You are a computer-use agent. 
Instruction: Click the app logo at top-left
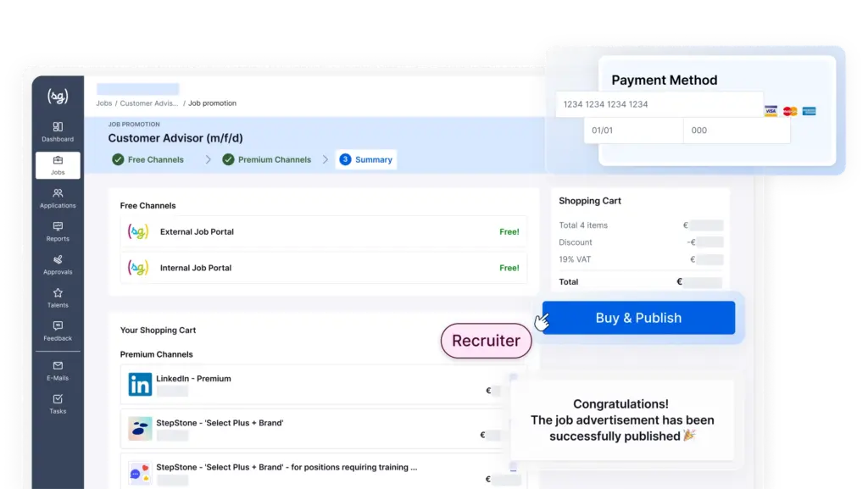pyautogui.click(x=58, y=96)
